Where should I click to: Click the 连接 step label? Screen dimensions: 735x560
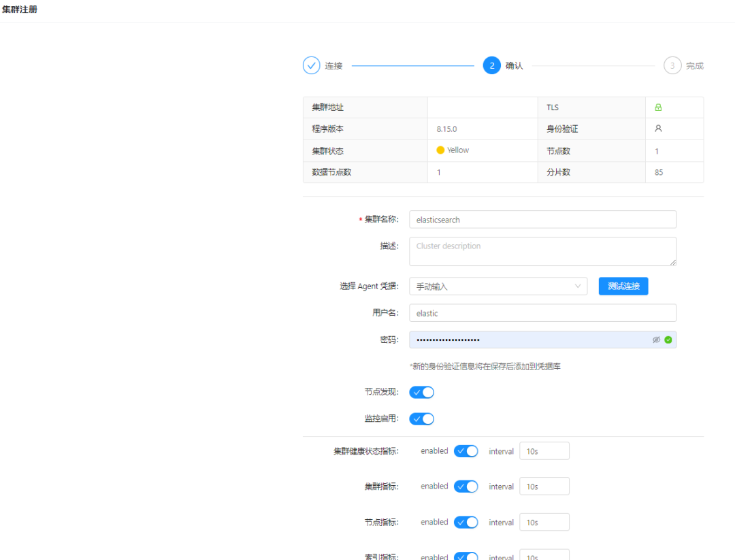(333, 65)
